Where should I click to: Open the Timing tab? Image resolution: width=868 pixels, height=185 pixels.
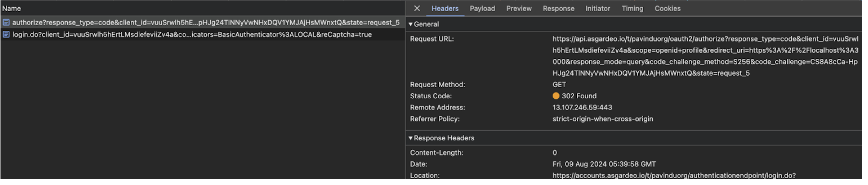click(632, 8)
